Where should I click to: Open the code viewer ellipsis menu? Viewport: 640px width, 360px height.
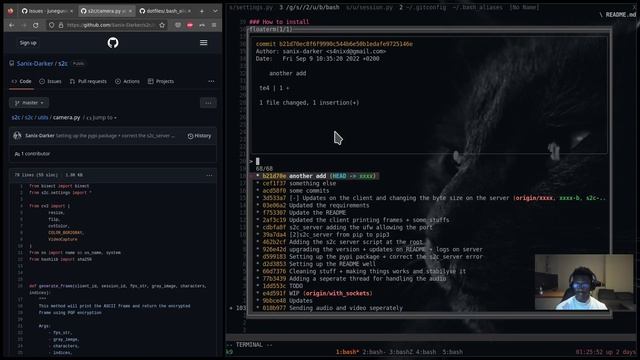[x=209, y=175]
